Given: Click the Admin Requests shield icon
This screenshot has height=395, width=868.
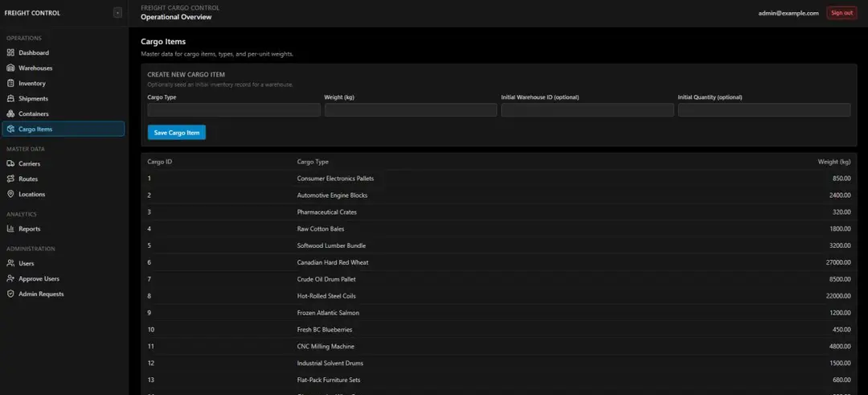Looking at the screenshot, I should pyautogui.click(x=10, y=294).
